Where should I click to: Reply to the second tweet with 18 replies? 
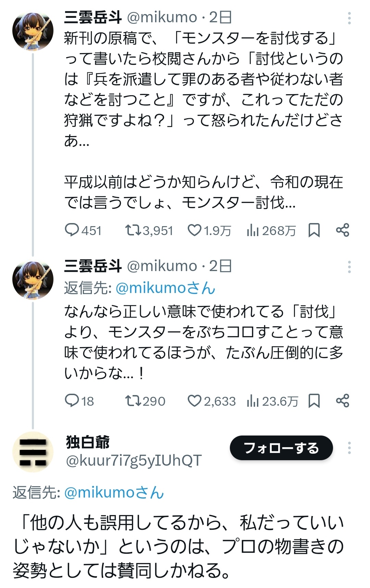point(72,401)
